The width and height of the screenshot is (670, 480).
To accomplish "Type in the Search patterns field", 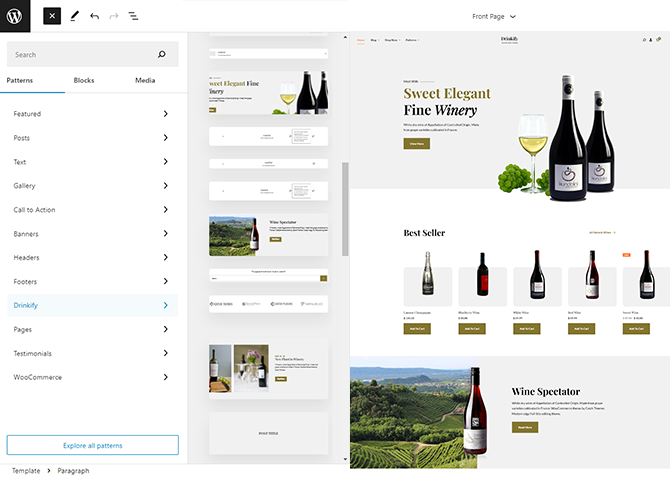I will click(80, 55).
